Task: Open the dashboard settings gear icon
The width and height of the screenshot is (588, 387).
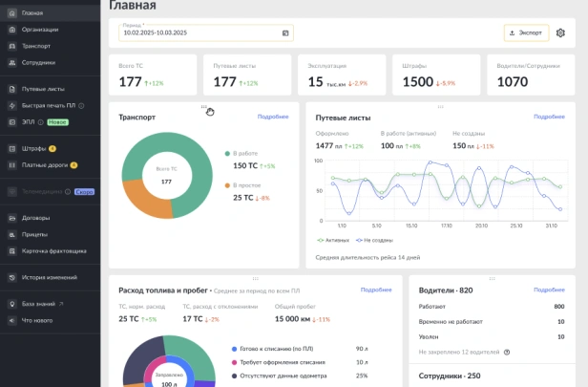Action: 560,33
